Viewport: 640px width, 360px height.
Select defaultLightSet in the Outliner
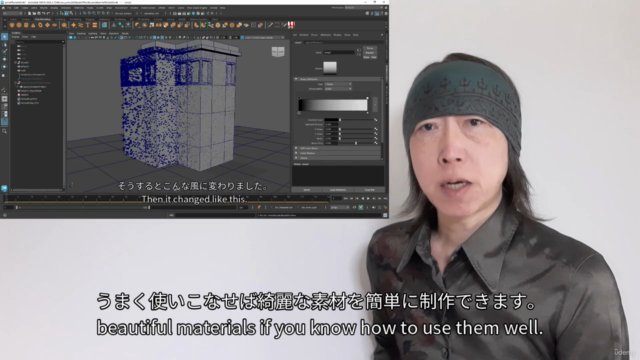point(29,99)
